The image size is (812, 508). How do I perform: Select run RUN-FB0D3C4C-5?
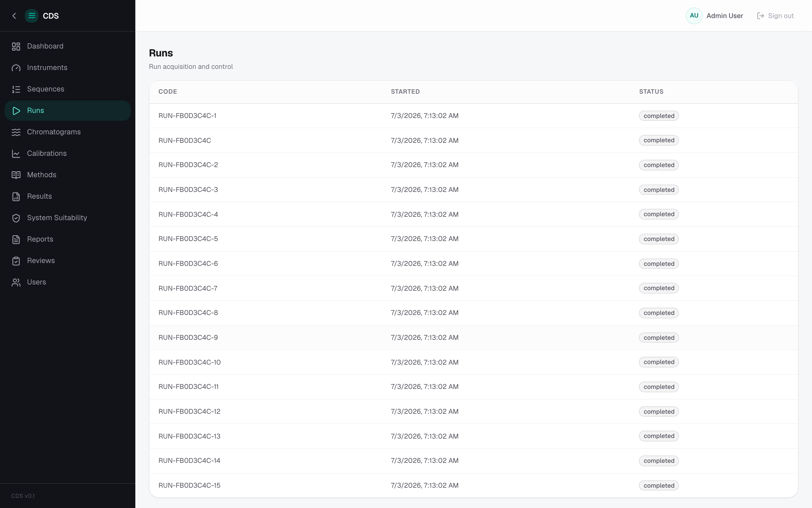[188, 239]
